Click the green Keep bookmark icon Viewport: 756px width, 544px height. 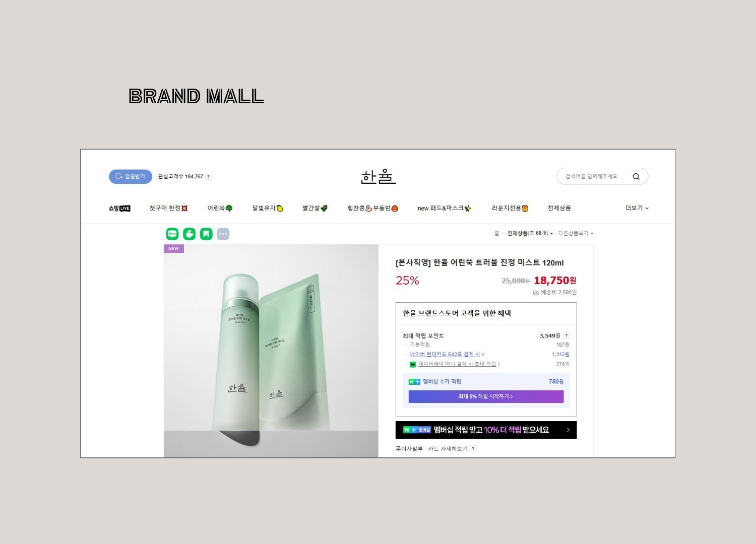click(x=206, y=234)
